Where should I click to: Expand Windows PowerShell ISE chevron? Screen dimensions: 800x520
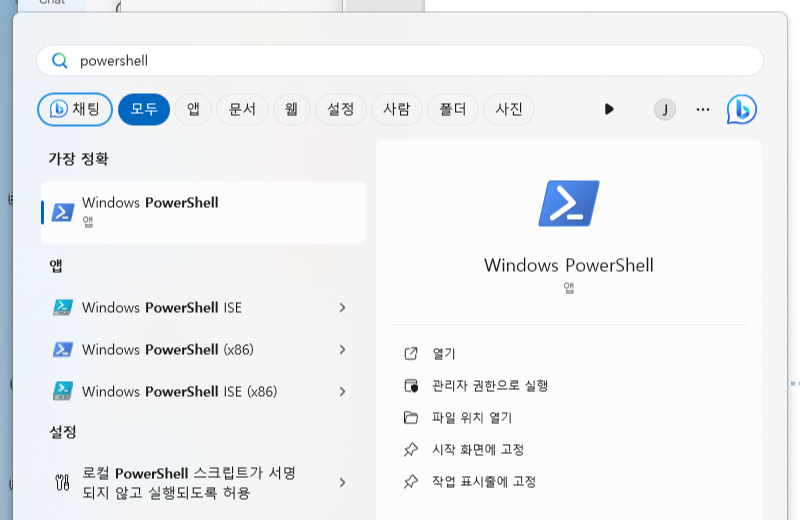(x=342, y=308)
